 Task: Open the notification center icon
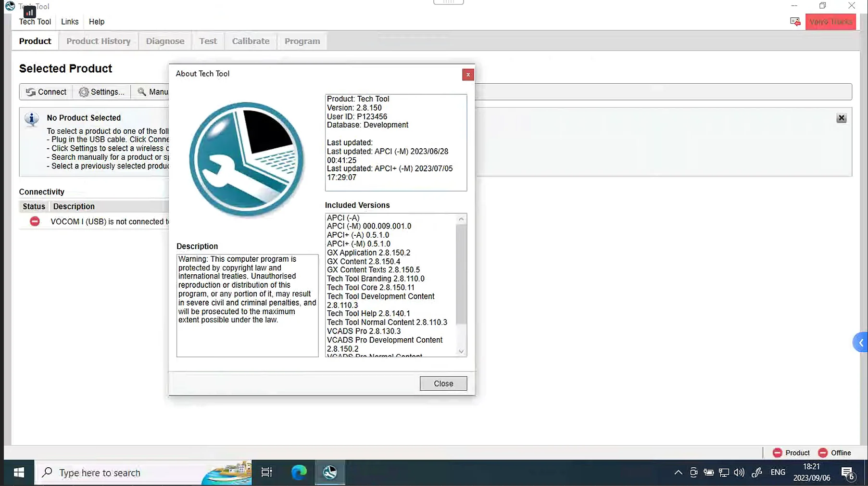point(848,473)
